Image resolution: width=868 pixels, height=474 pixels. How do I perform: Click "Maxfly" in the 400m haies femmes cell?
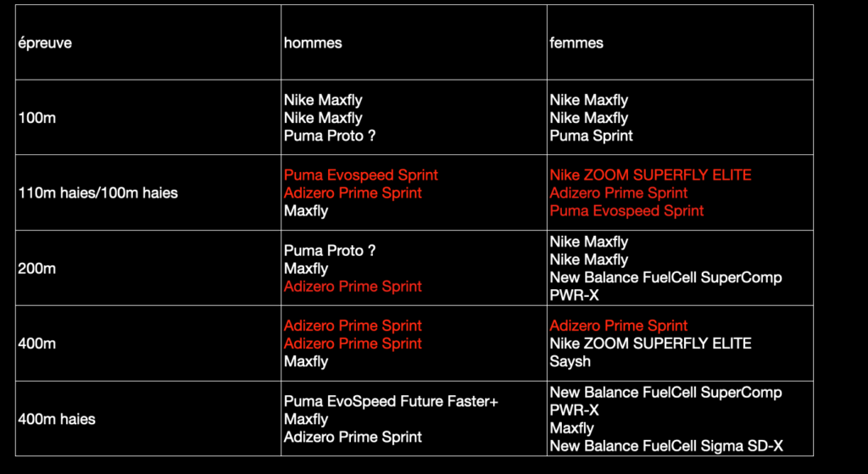tap(571, 428)
